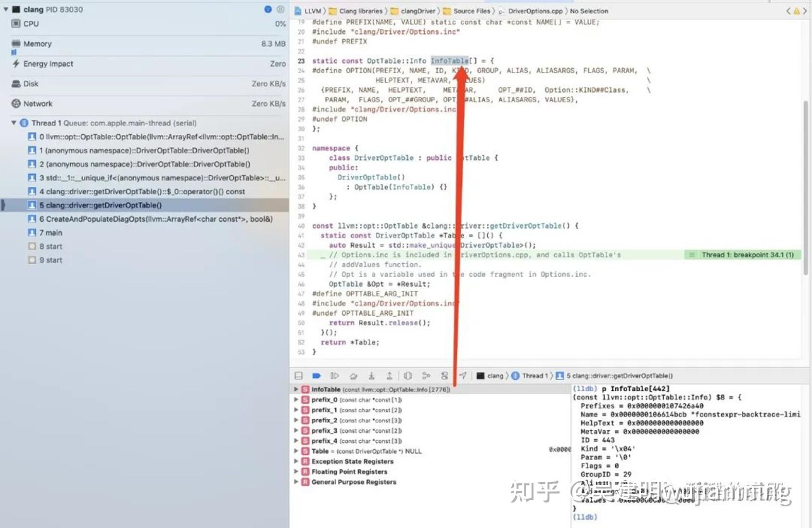The height and width of the screenshot is (528, 812).
Task: Collapse the clang PID 83030 process tree
Action: click(6, 9)
